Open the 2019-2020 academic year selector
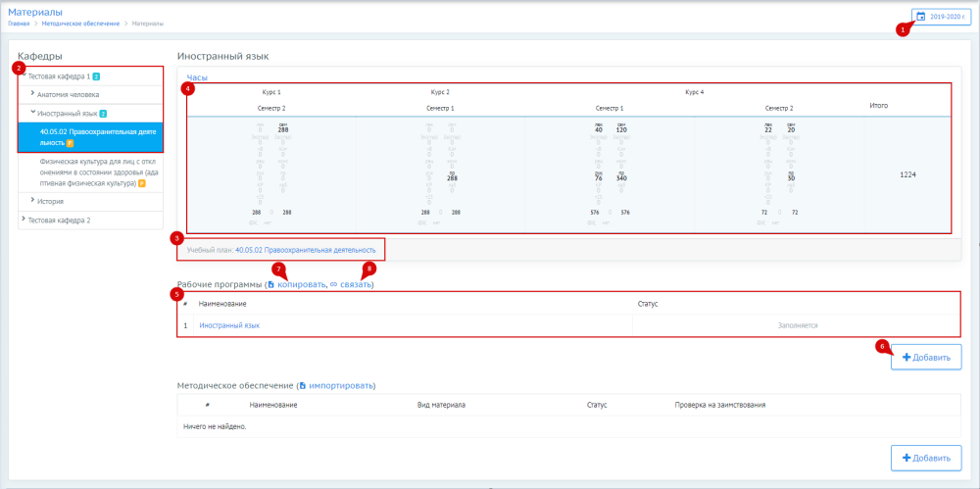This screenshot has width=980, height=489. (941, 17)
